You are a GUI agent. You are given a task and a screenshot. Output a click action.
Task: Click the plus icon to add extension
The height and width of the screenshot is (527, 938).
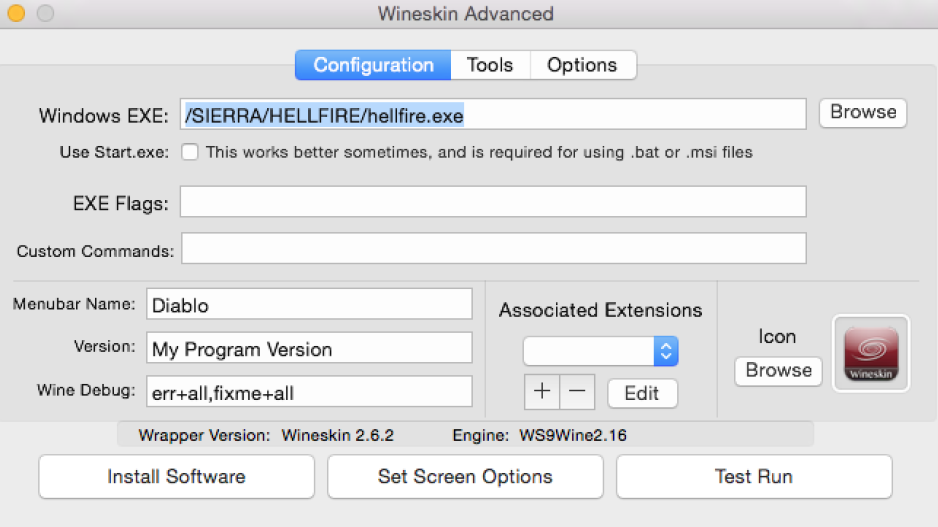point(542,392)
